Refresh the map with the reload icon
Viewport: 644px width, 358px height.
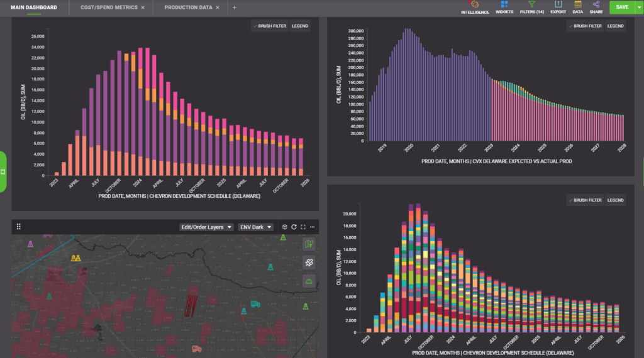294,227
